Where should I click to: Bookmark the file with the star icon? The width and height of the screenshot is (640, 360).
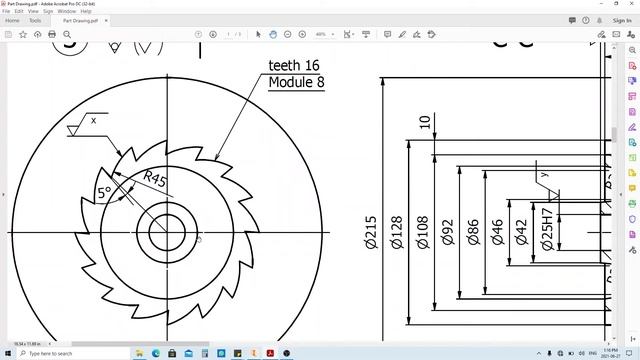[x=23, y=35]
